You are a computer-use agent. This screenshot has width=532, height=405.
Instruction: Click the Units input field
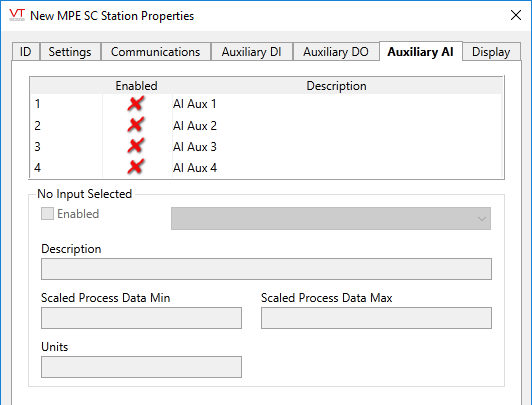[141, 367]
